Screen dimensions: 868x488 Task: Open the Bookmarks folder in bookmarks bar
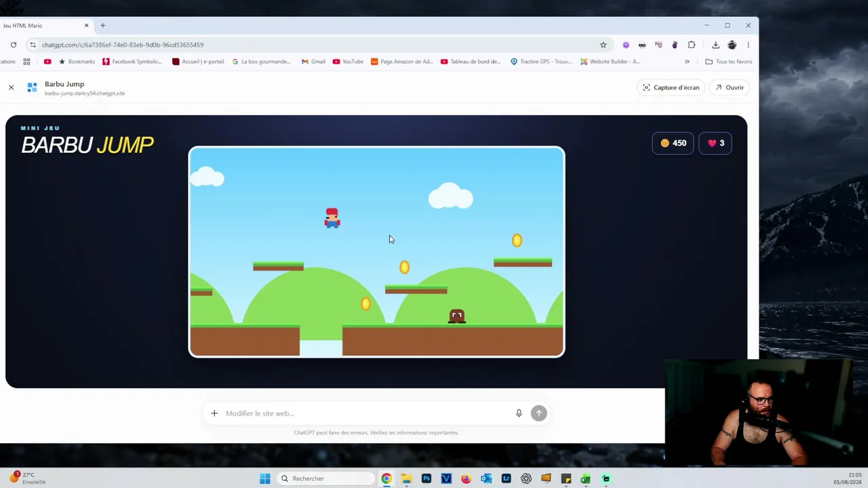tap(76, 62)
